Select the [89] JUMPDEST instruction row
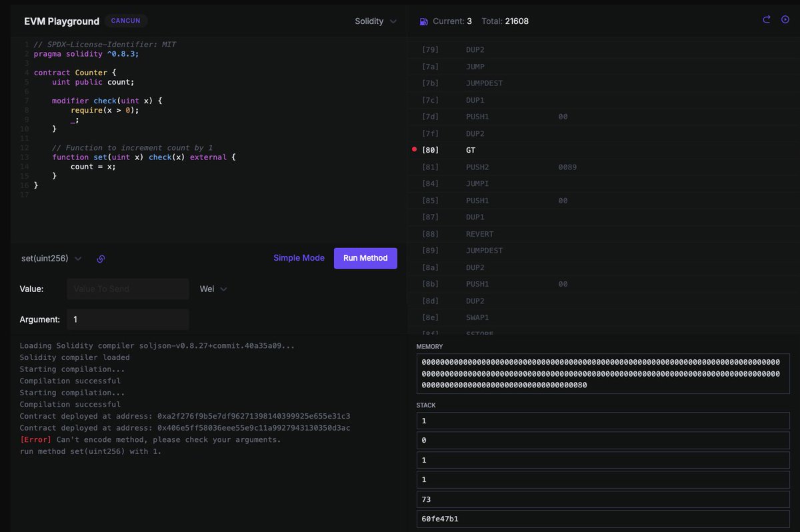The image size is (800, 532). tap(603, 251)
